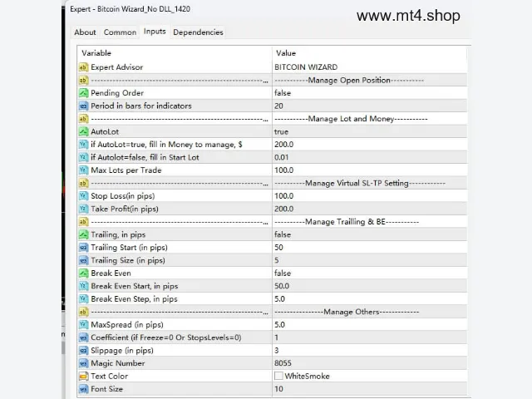Select the Inputs tab

[x=155, y=32]
